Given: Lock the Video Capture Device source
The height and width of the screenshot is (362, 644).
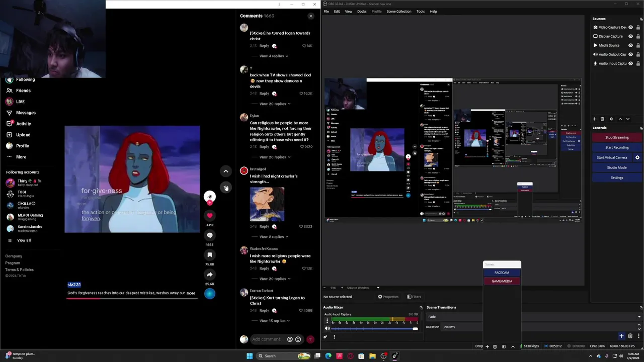Looking at the screenshot, I should [638, 27].
